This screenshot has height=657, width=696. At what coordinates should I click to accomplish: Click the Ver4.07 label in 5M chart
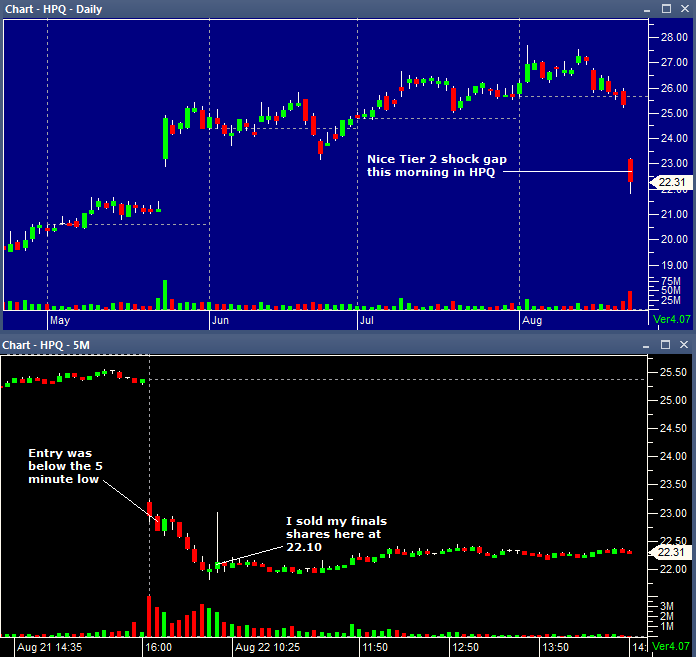coord(671,646)
